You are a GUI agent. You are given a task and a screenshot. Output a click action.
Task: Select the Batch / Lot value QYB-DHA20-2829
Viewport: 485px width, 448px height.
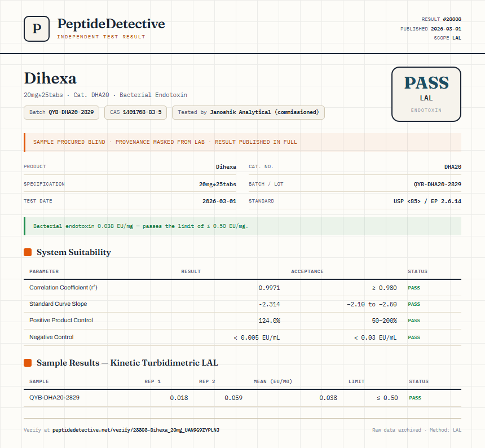[x=438, y=185]
